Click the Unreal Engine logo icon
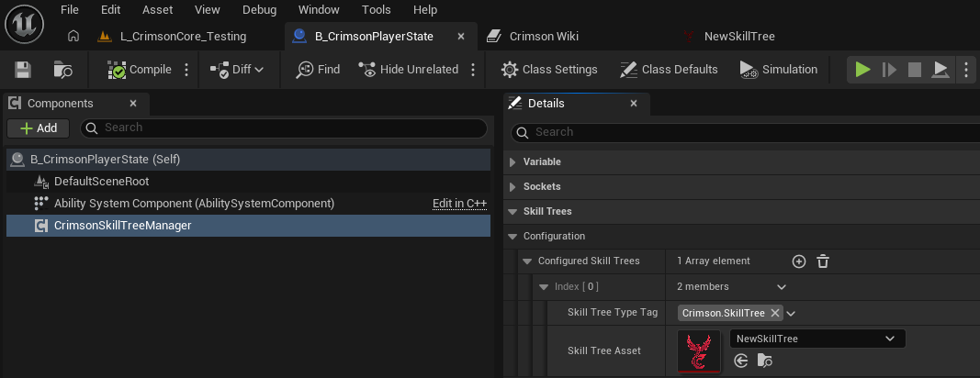The height and width of the screenshot is (378, 980). click(24, 25)
